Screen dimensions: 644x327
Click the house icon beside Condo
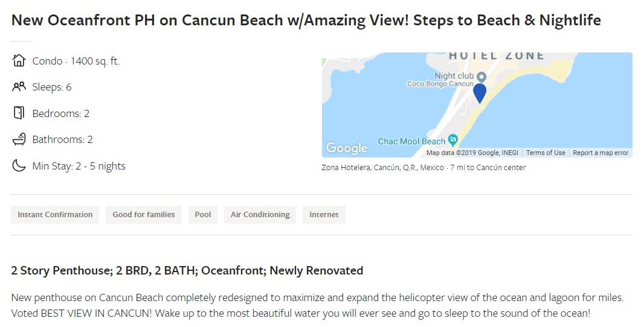click(x=19, y=60)
